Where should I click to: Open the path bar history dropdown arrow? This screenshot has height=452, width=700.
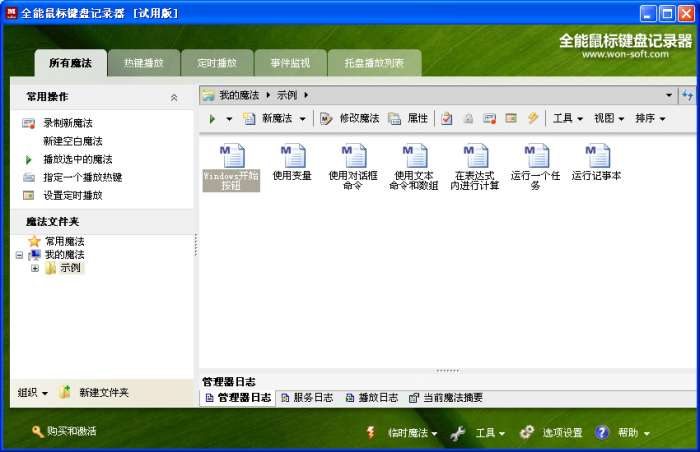click(669, 95)
